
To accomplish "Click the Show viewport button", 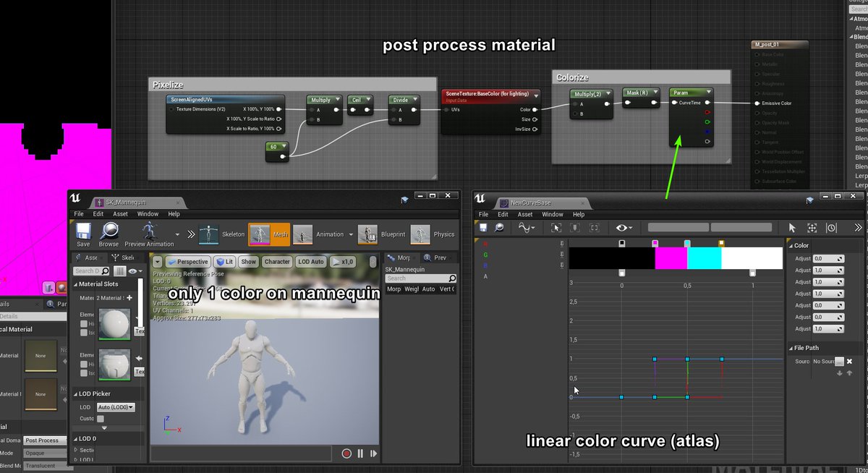I will [x=249, y=262].
